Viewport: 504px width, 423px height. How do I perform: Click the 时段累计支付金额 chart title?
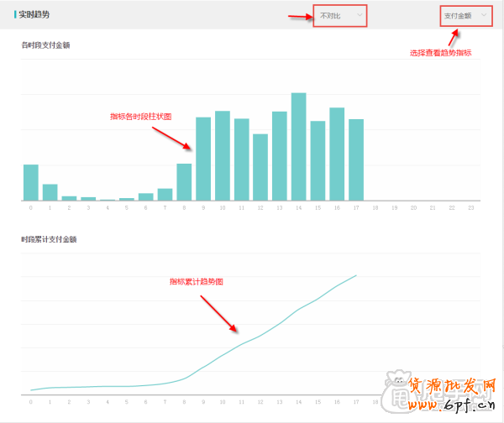[x=49, y=239]
